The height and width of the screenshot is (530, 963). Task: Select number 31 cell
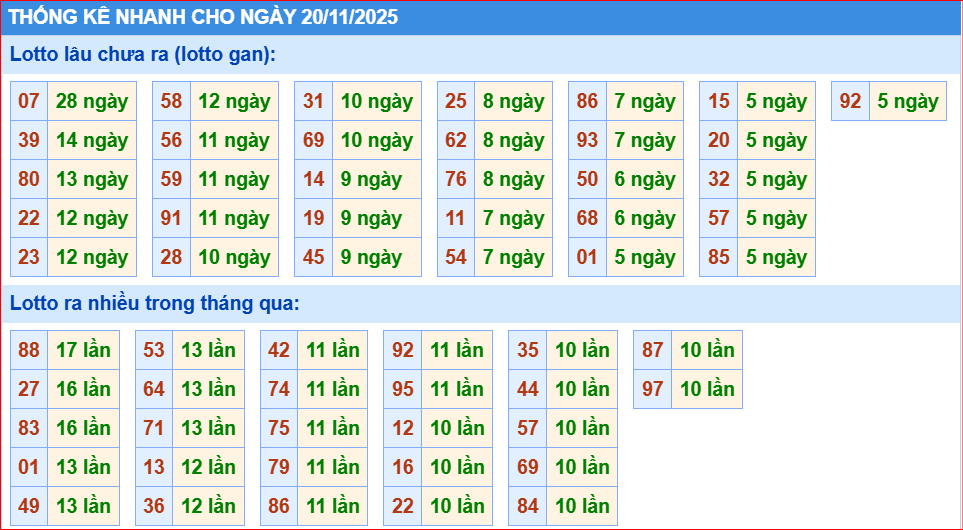(x=313, y=101)
